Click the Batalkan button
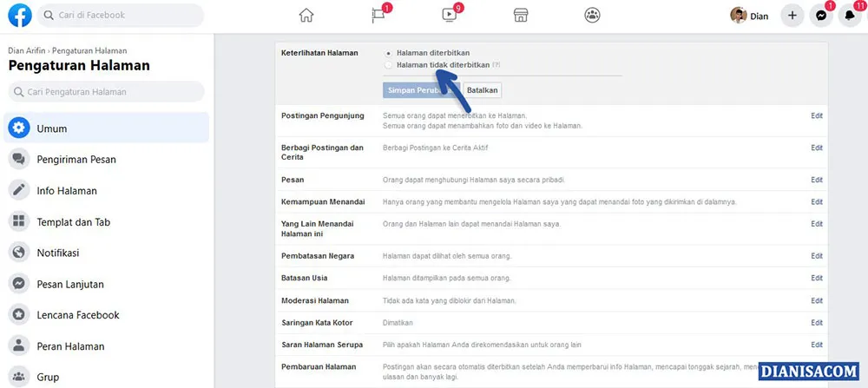This screenshot has width=868, height=388. pos(482,90)
